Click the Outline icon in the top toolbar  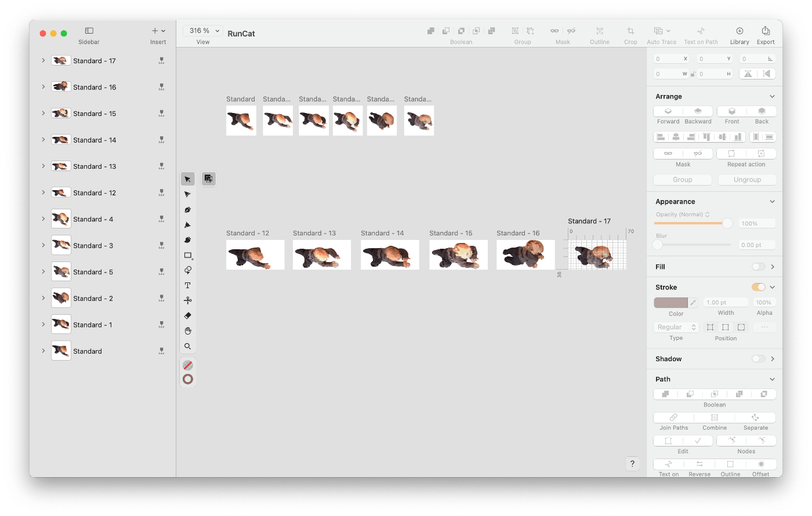[600, 31]
